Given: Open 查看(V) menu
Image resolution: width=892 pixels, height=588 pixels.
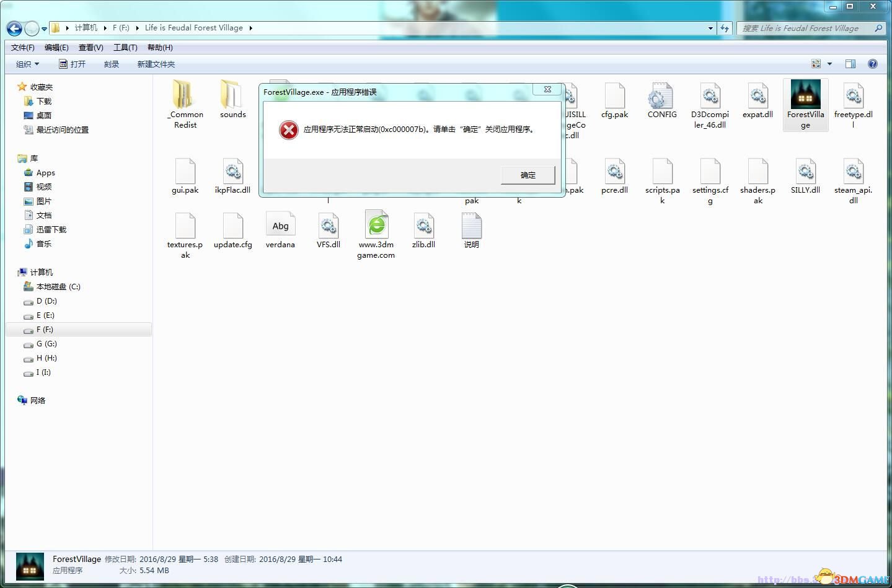Looking at the screenshot, I should tap(91, 48).
